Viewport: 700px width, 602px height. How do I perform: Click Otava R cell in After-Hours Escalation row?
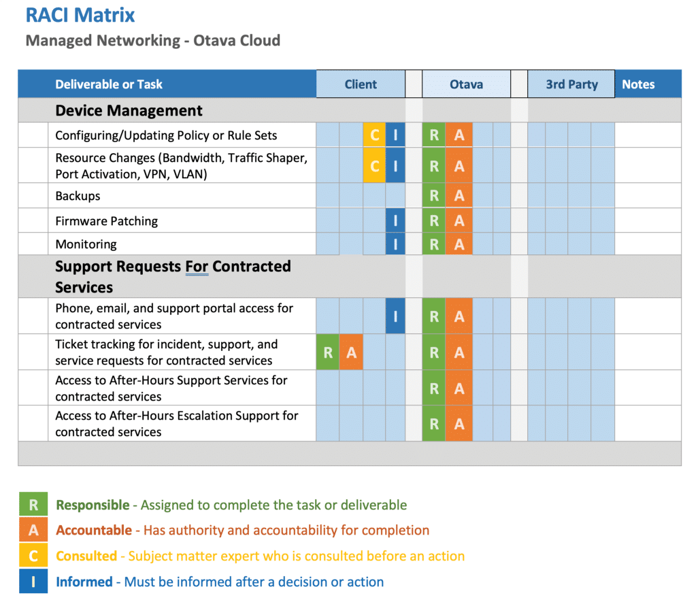pyautogui.click(x=433, y=424)
